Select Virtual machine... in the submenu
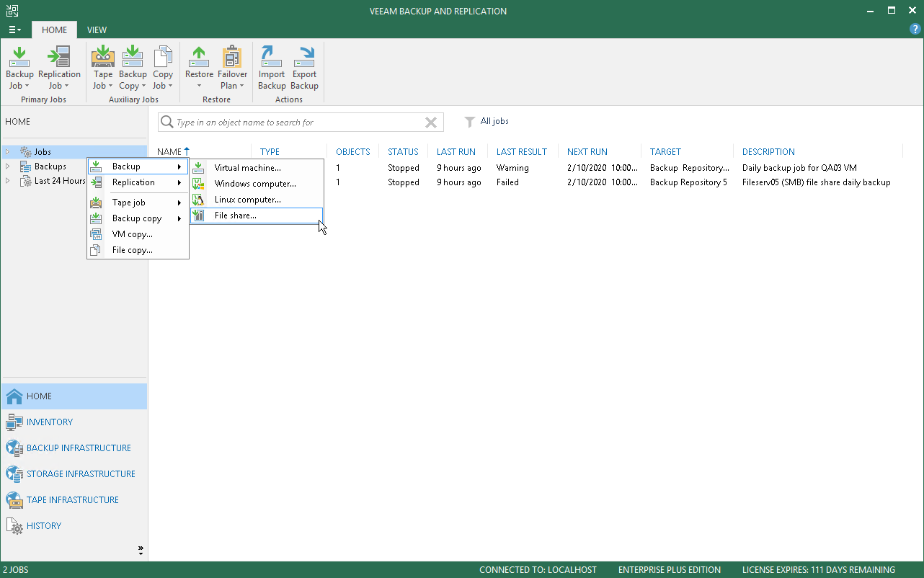Screen dimensions: 924x578 pyautogui.click(x=257, y=168)
